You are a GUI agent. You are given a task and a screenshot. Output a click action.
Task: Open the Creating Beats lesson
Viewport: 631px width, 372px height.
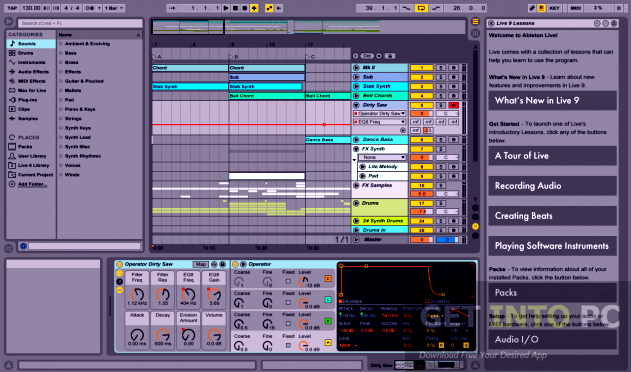(x=552, y=216)
